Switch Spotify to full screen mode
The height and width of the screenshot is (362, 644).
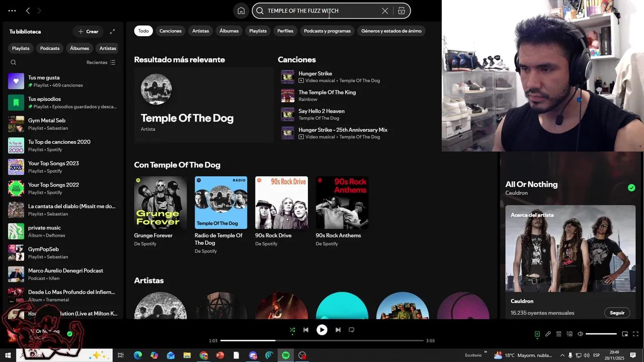pyautogui.click(x=635, y=334)
